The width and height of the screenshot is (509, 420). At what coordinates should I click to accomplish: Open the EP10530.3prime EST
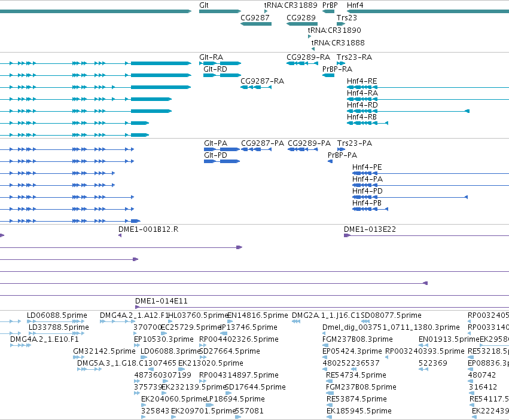click(136, 345)
